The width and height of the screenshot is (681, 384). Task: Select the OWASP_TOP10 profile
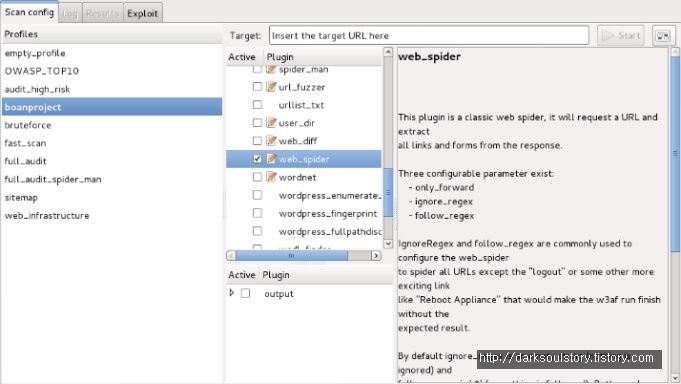click(x=112, y=71)
